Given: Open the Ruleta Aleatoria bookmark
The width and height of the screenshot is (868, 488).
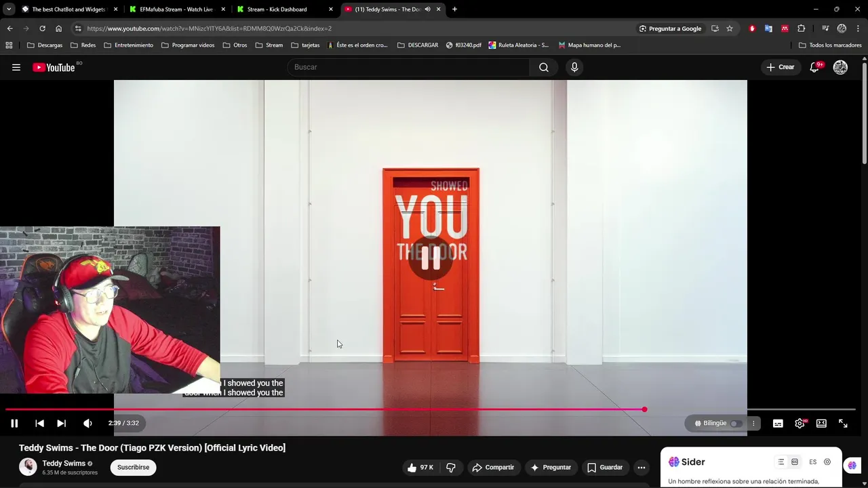Looking at the screenshot, I should point(519,45).
